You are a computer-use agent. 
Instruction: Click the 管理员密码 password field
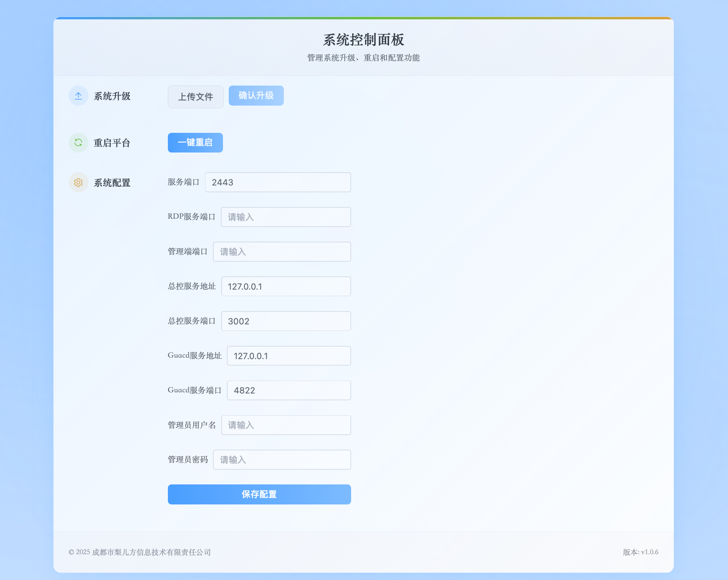pyautogui.click(x=282, y=460)
